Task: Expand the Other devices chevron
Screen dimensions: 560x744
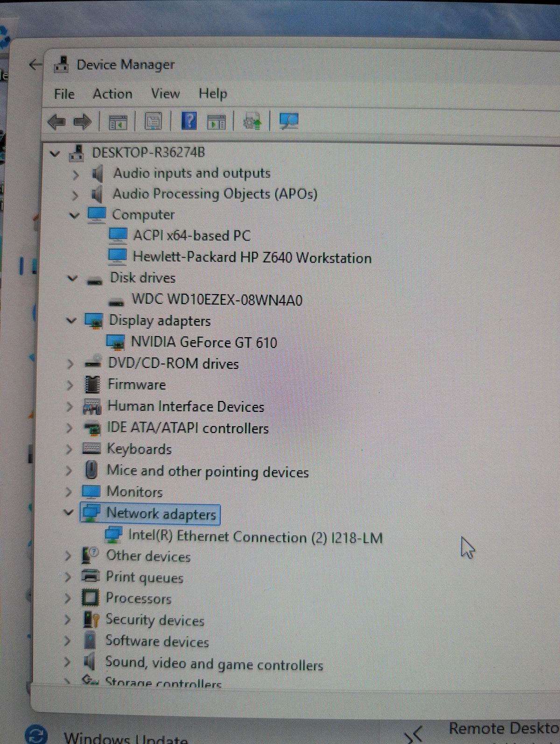Action: click(x=68, y=556)
